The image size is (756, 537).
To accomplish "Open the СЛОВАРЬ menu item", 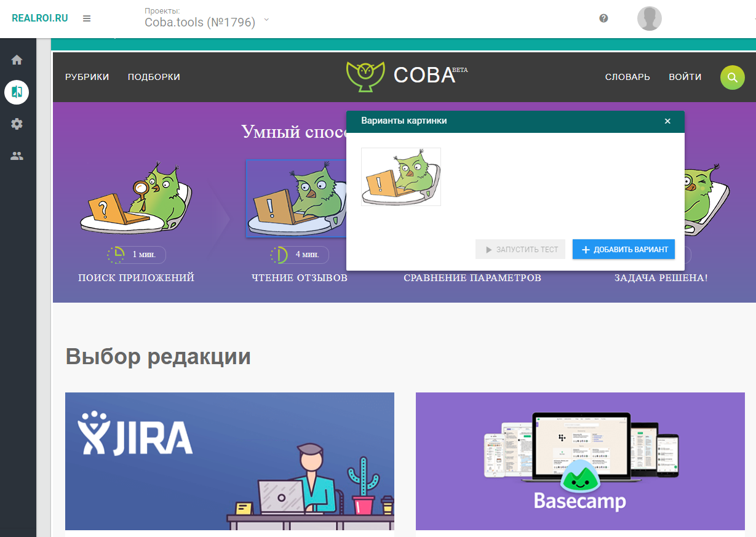I will pyautogui.click(x=627, y=77).
